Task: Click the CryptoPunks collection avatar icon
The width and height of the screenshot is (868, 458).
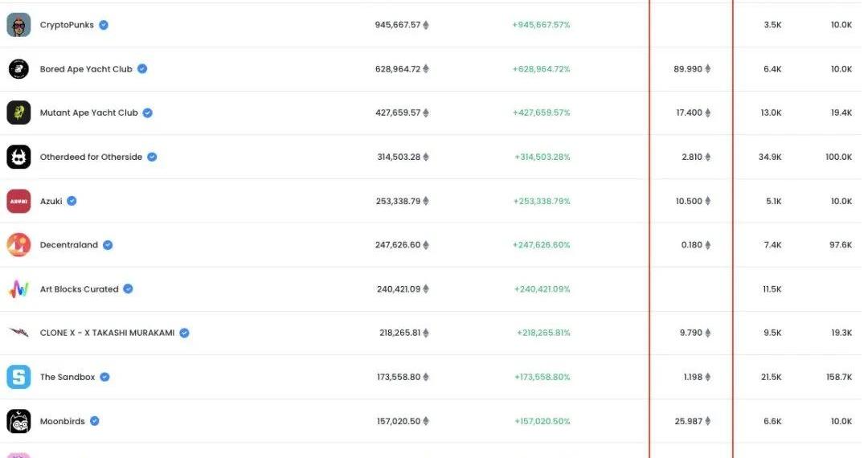Action: pyautogui.click(x=18, y=25)
